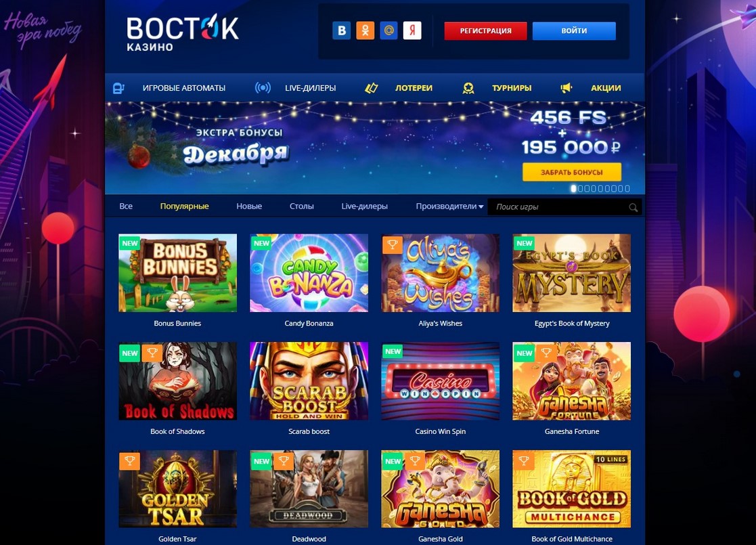
Task: Click the red Регистрация button
Action: (485, 31)
